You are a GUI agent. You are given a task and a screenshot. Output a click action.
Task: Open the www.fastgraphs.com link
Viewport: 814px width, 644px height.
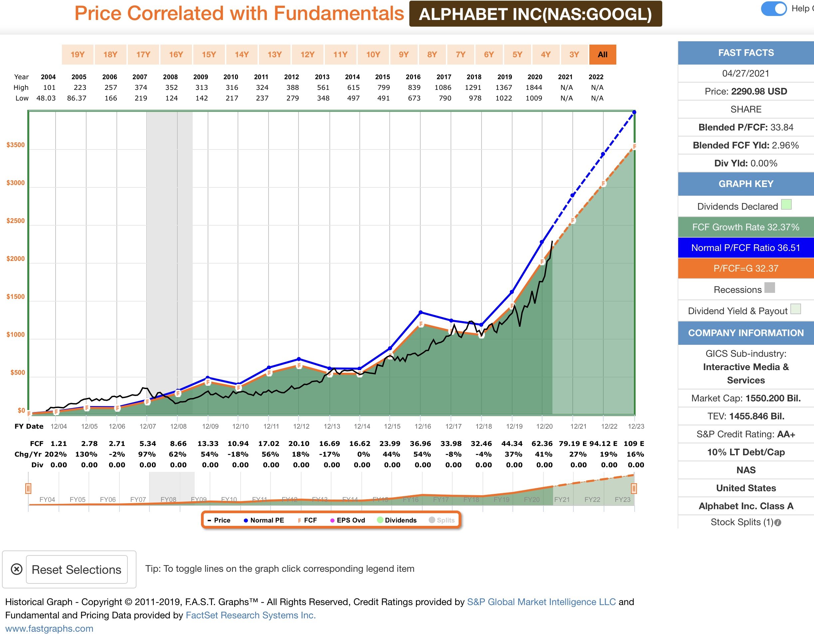point(49,629)
